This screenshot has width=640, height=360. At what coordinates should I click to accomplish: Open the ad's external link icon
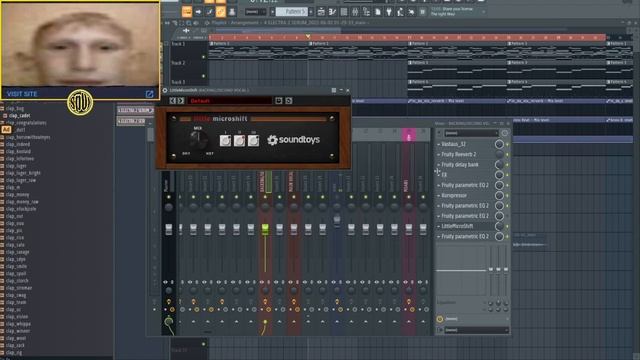[149, 94]
